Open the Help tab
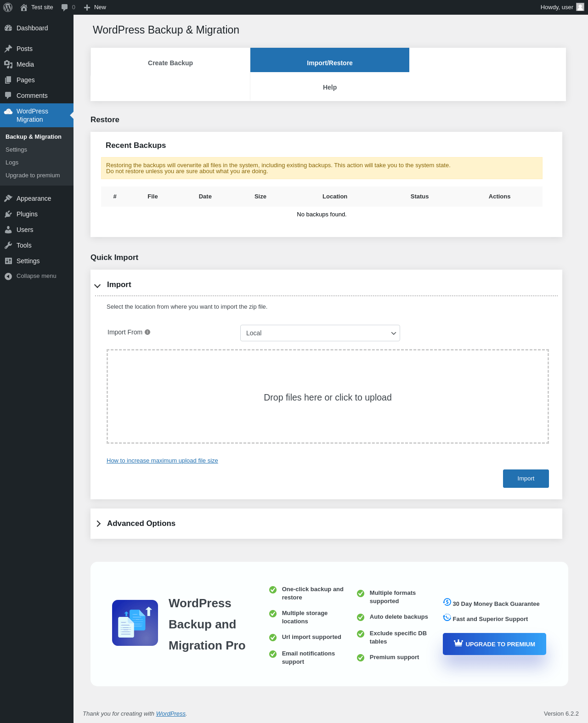The height and width of the screenshot is (723, 588). [330, 87]
